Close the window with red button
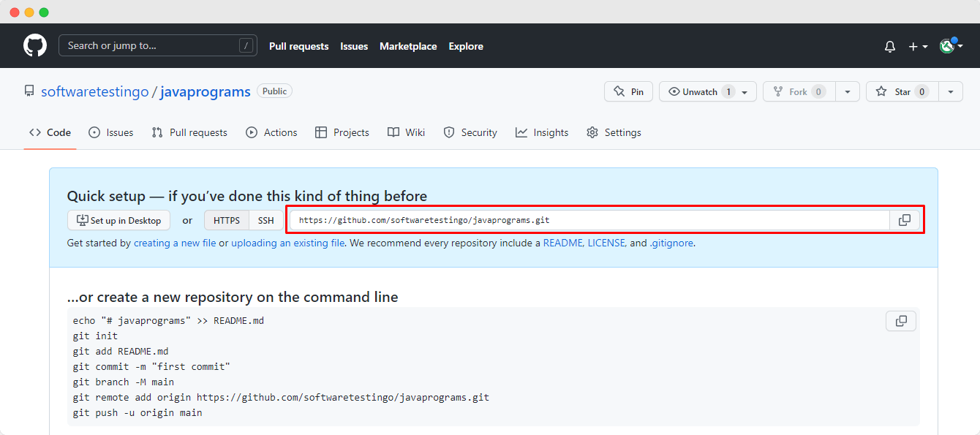This screenshot has width=980, height=435. tap(15, 12)
